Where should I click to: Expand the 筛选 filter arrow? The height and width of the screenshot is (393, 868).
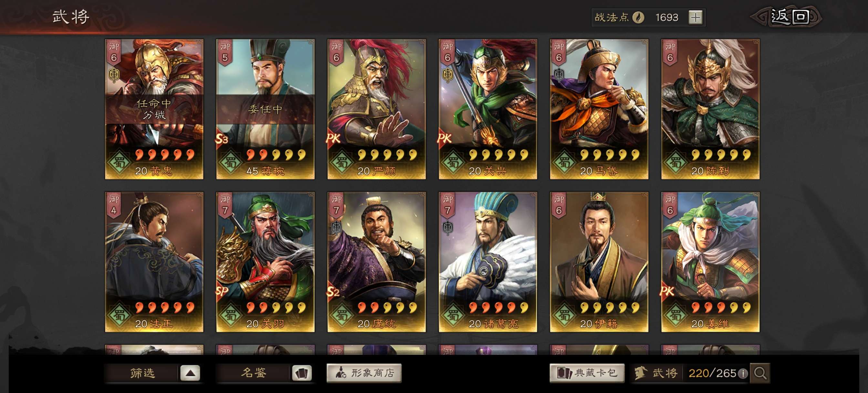pyautogui.click(x=190, y=373)
